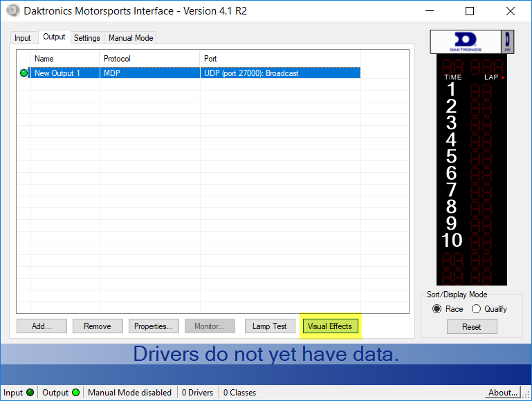The height and width of the screenshot is (401, 532).
Task: Select the Race radio button
Action: coord(437,309)
